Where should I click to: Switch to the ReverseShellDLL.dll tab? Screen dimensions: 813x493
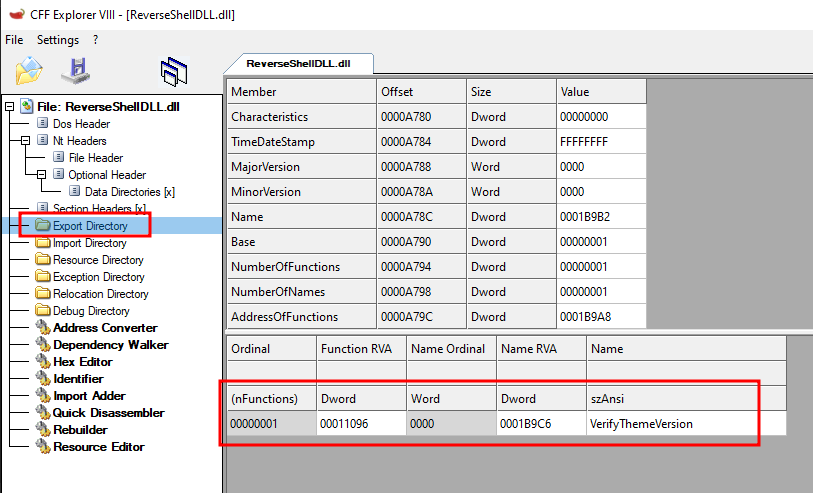[x=298, y=62]
